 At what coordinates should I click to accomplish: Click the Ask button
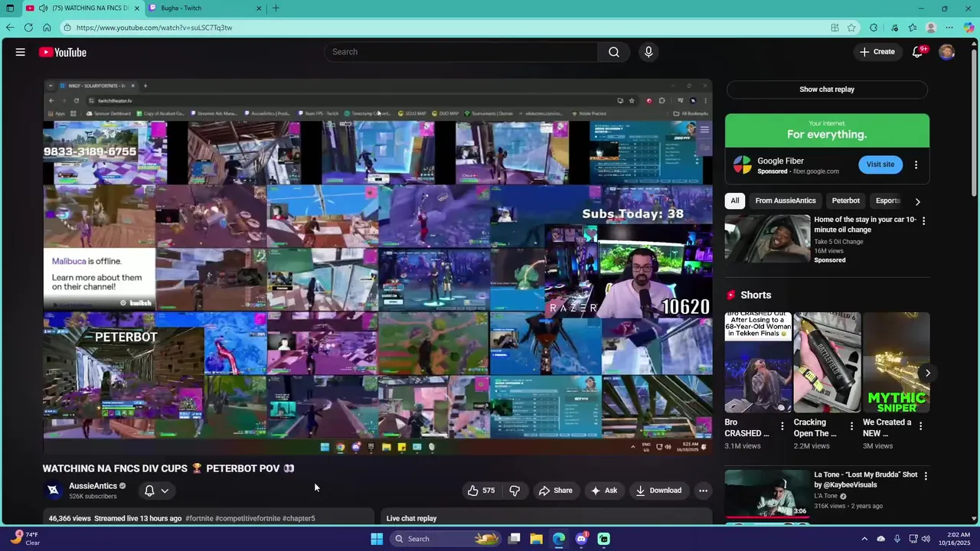pyautogui.click(x=603, y=491)
